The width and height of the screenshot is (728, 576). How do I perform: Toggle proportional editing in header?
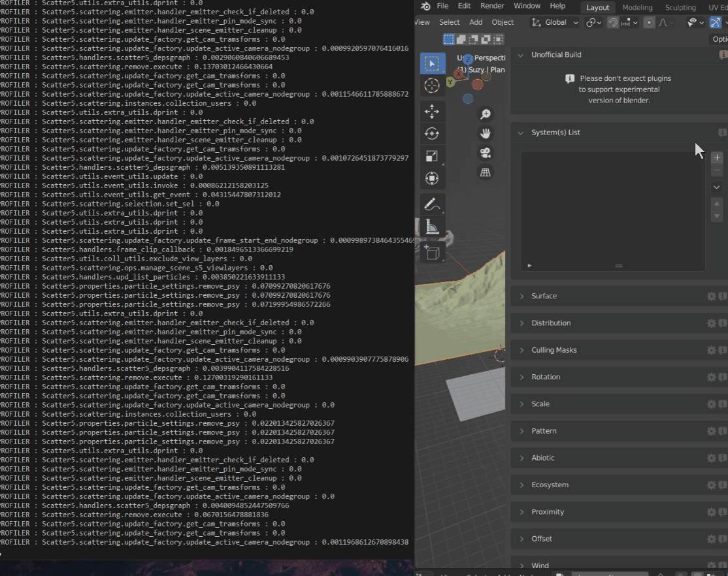pyautogui.click(x=650, y=22)
